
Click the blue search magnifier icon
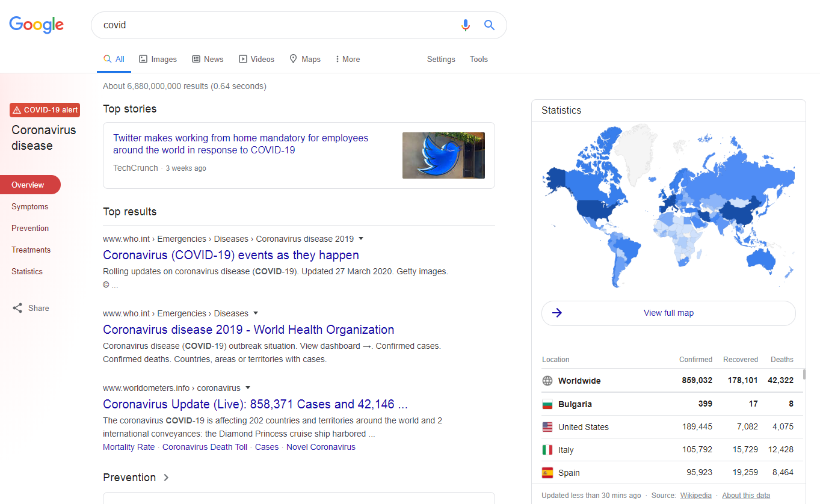(x=489, y=25)
